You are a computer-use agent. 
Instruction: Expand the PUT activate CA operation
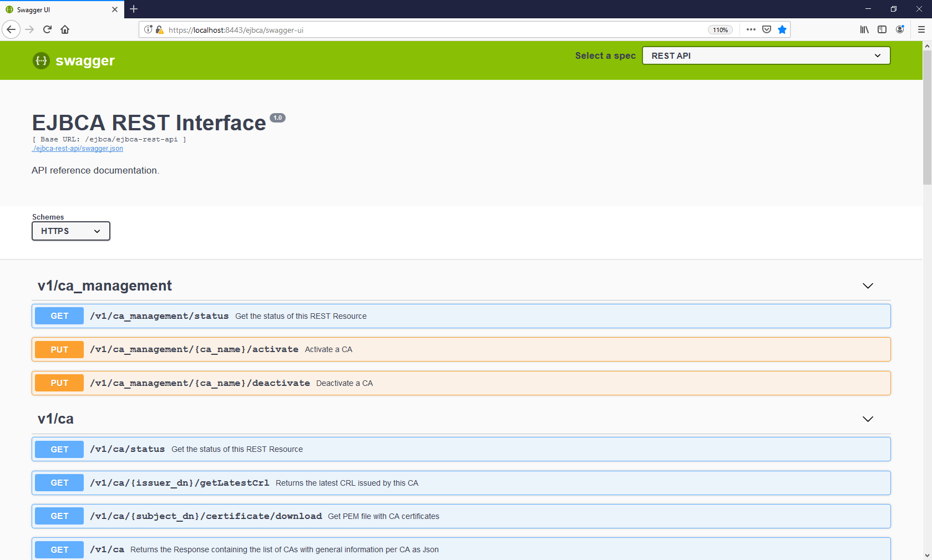[460, 349]
